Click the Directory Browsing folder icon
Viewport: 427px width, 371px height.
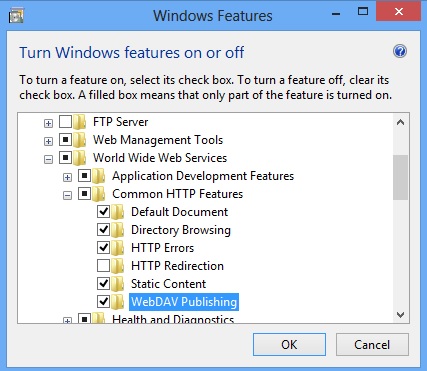coord(118,230)
